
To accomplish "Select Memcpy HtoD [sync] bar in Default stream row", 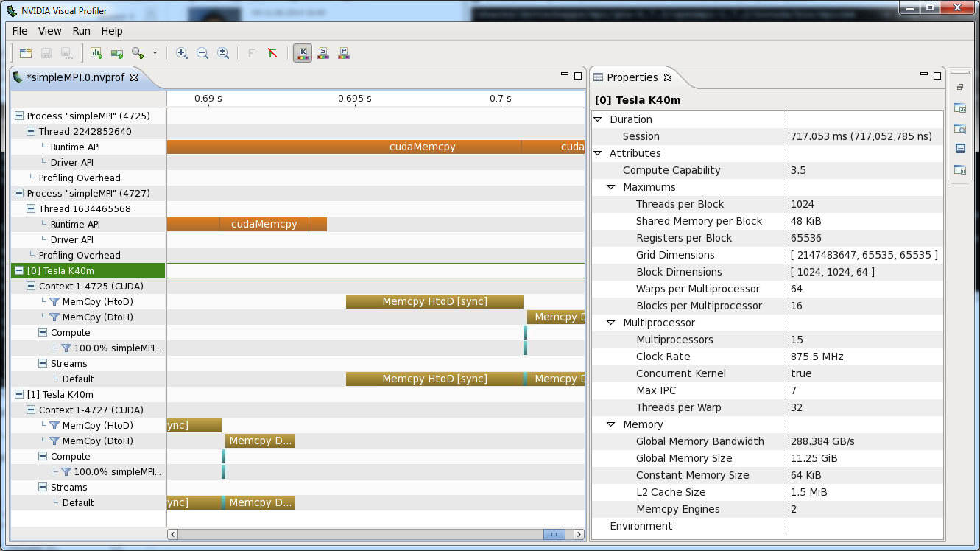I will click(x=434, y=379).
